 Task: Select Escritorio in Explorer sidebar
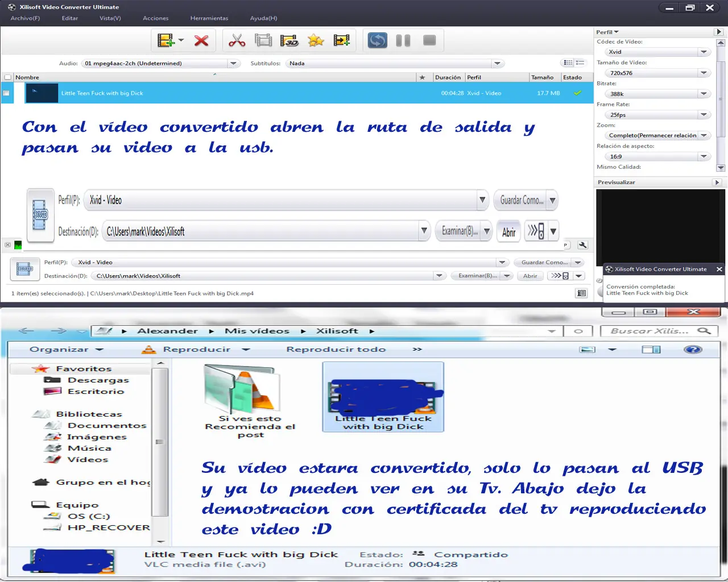[96, 392]
